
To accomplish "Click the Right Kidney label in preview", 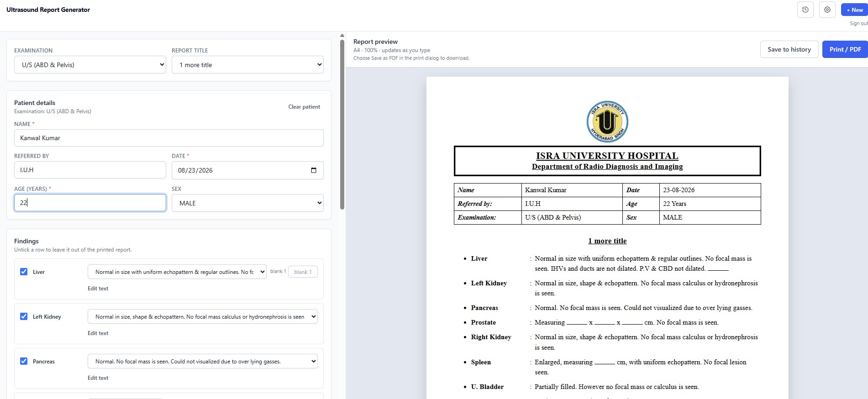I will point(491,337).
